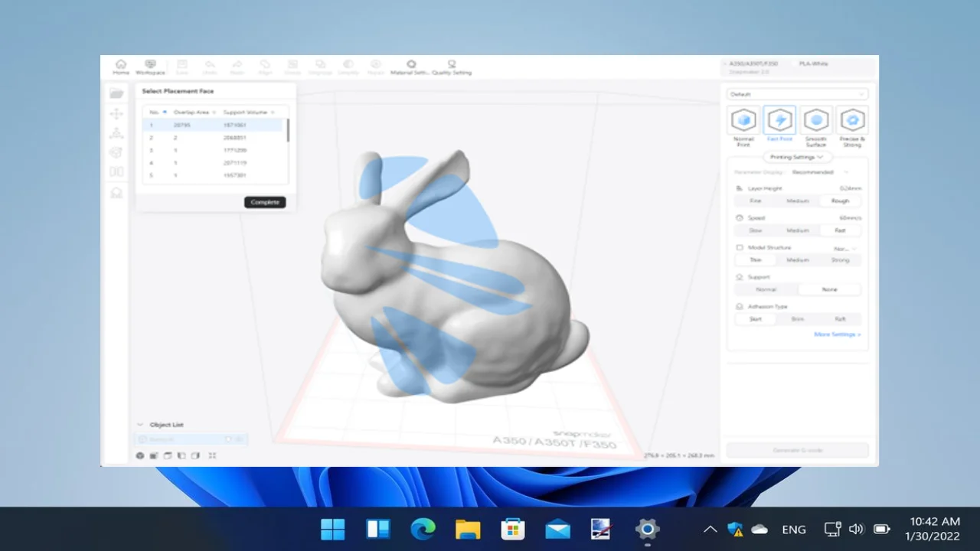Set Speed to Fast
The height and width of the screenshot is (551, 980).
click(840, 230)
